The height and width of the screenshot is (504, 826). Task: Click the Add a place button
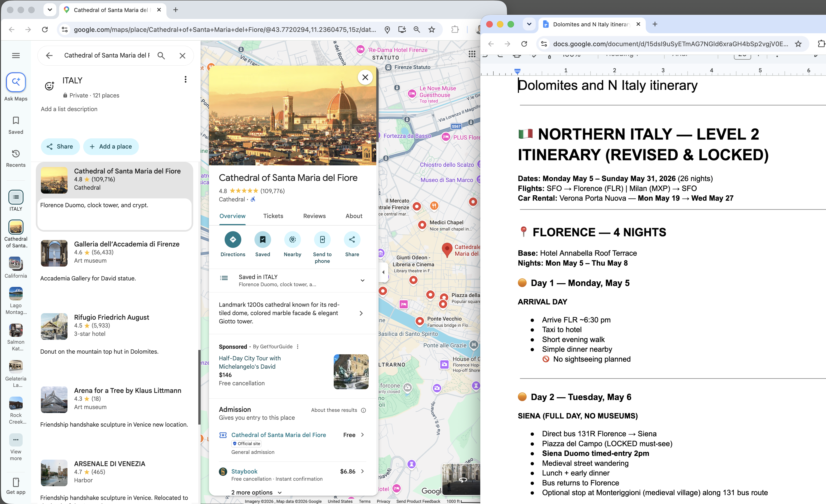(x=111, y=146)
